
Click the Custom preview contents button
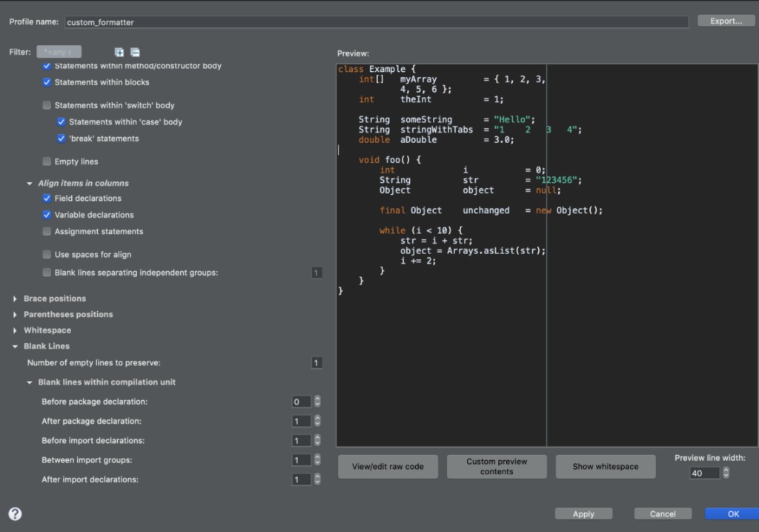tap(497, 467)
